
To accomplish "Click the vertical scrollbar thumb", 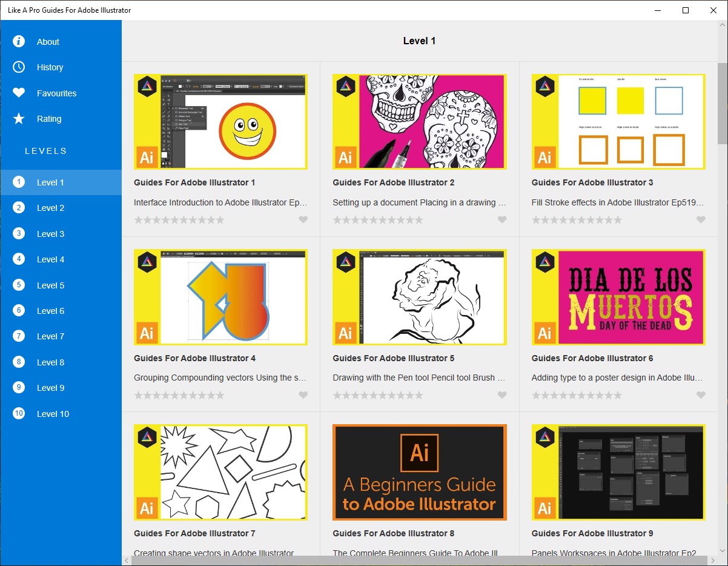I will [723, 103].
